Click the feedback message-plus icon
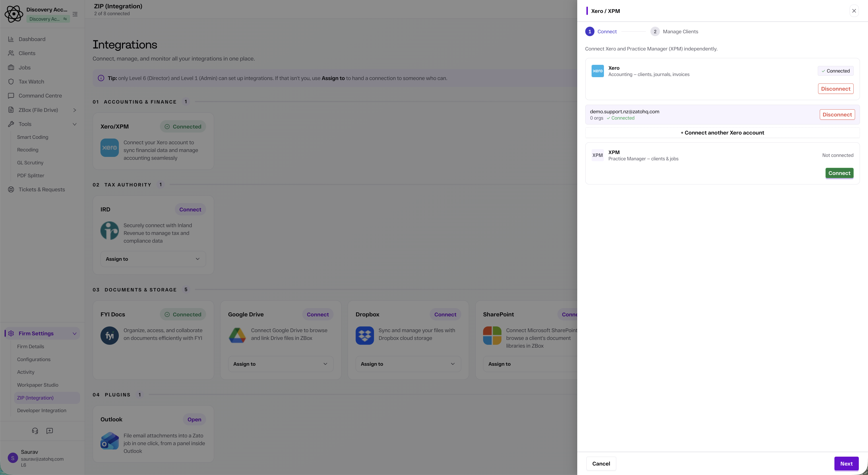868x475 pixels. (x=50, y=431)
